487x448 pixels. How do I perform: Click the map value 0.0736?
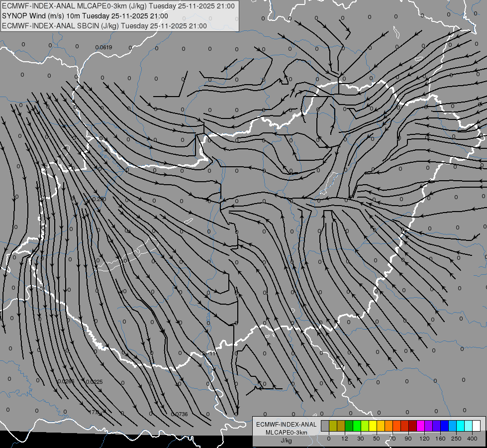180,414
